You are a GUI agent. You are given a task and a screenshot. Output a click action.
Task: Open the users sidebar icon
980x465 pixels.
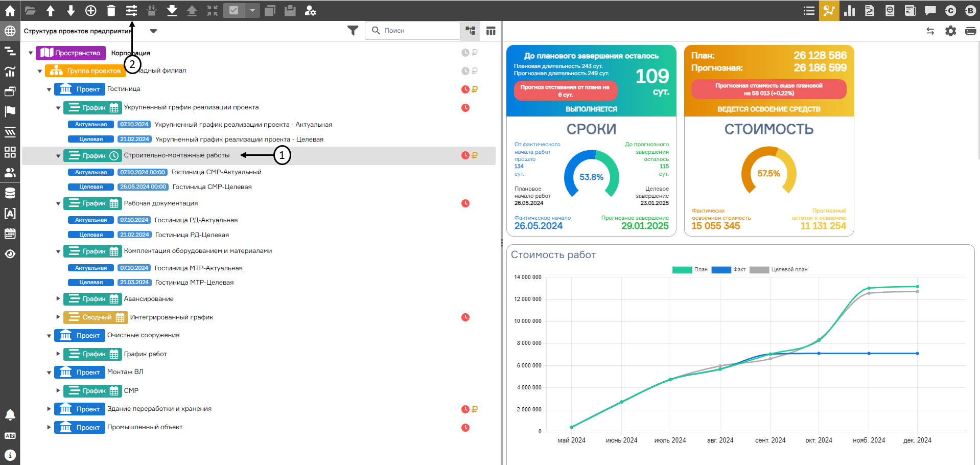[10, 173]
